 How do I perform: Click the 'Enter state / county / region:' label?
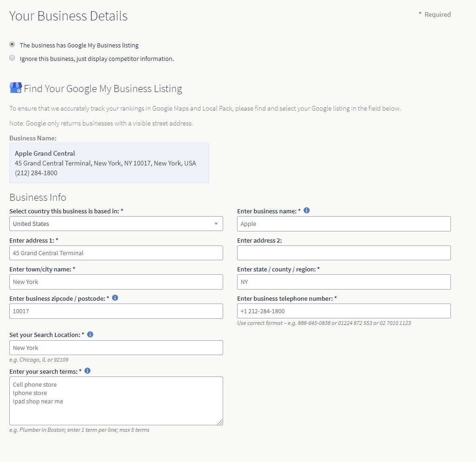tap(278, 269)
